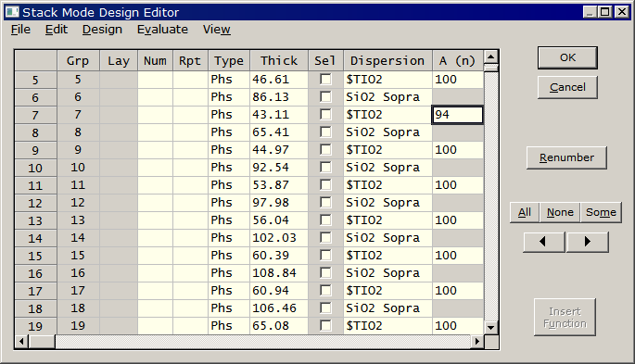Select All layers button
This screenshot has height=364, width=635.
(525, 212)
